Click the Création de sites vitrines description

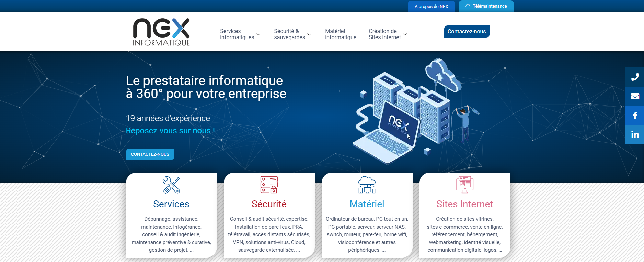(465, 234)
